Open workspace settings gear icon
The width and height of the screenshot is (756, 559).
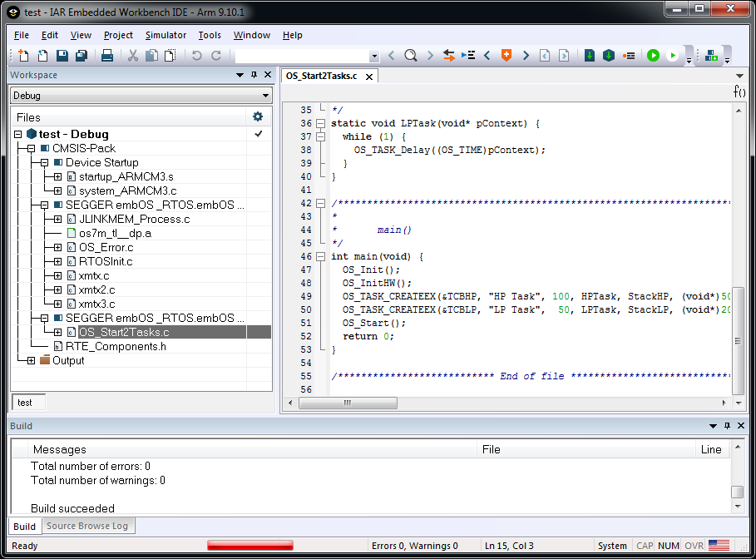click(x=258, y=117)
